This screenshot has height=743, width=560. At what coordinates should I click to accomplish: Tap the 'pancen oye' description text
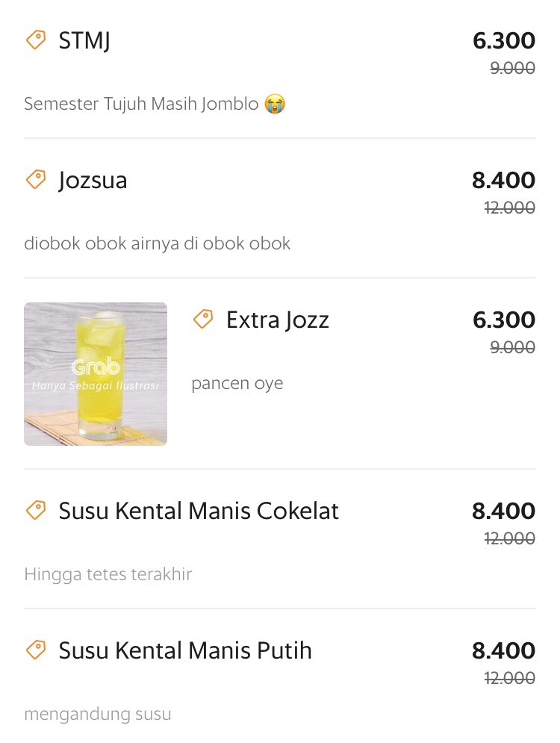point(237,383)
